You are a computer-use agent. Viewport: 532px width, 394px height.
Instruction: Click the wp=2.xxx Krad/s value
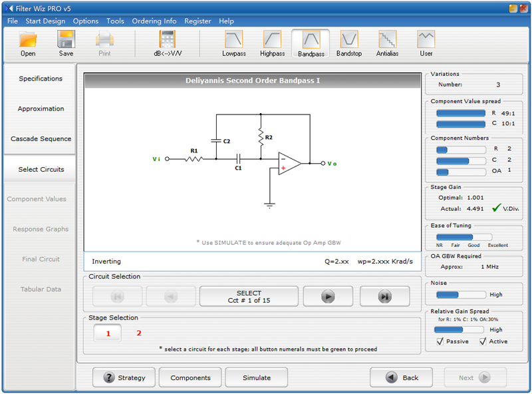click(385, 261)
